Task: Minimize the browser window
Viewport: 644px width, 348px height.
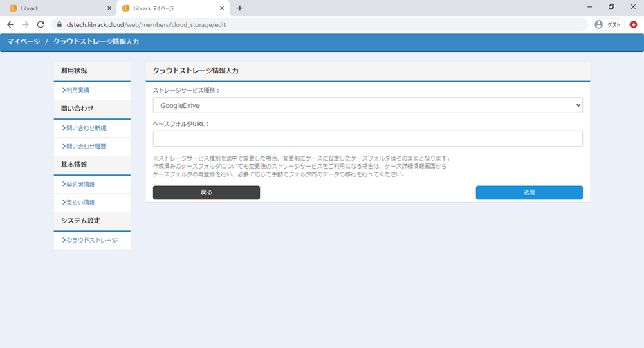Action: 590,7
